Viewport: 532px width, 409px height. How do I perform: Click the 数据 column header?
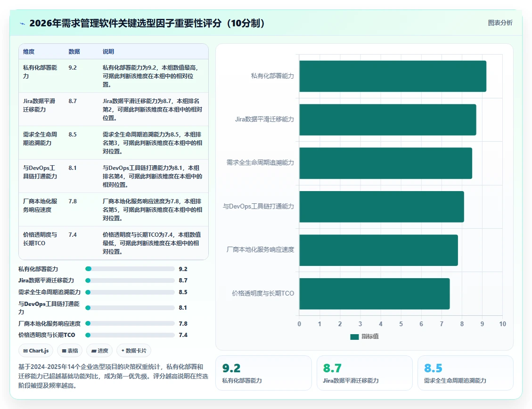click(x=74, y=51)
